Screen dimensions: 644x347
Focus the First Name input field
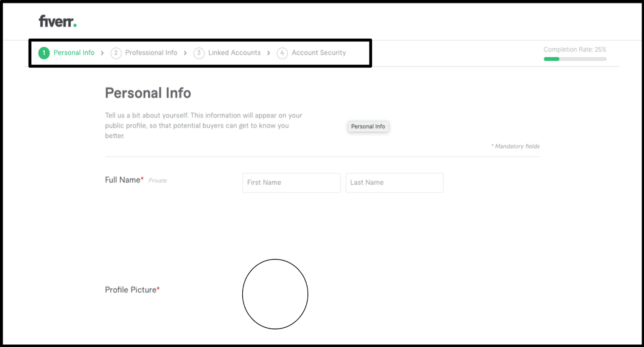click(291, 183)
